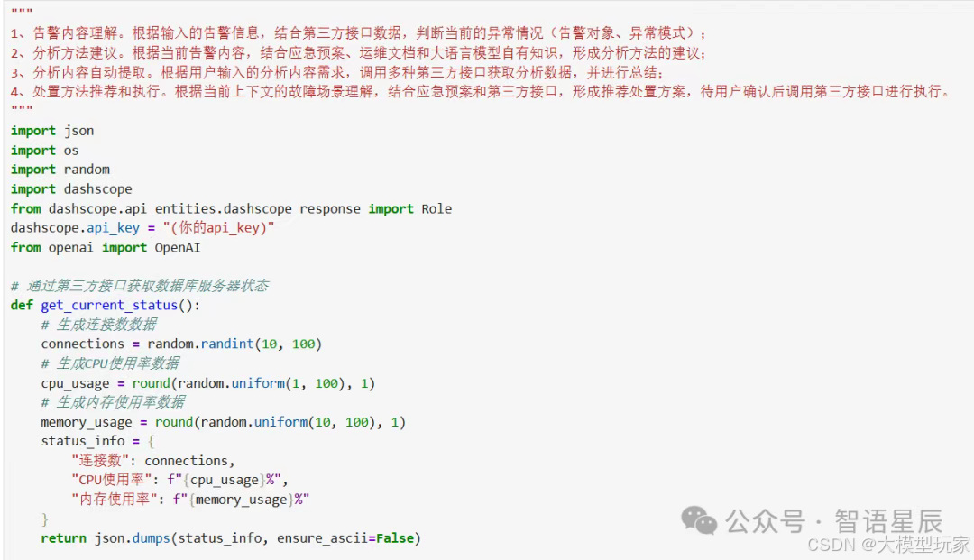Click 'def get_current_status():' definition line
Image resolution: width=974 pixels, height=560 pixels.
point(106,305)
